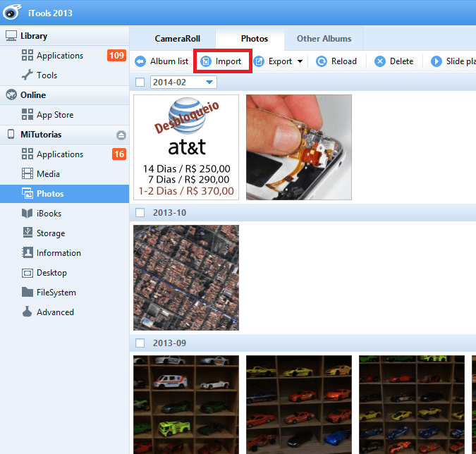Switch to the Other Albums tab
Image resolution: width=476 pixels, height=454 pixels.
click(x=324, y=39)
